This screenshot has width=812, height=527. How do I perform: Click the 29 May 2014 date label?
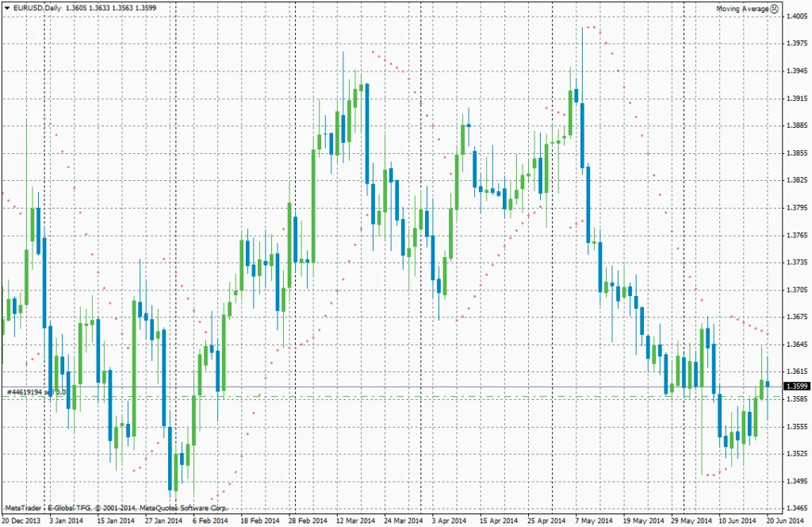pos(691,521)
